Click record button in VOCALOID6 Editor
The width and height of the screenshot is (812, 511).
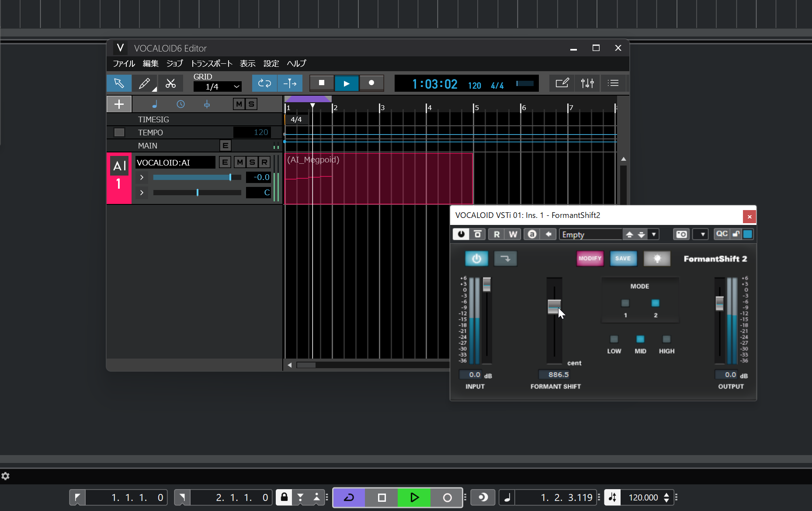[x=371, y=83]
